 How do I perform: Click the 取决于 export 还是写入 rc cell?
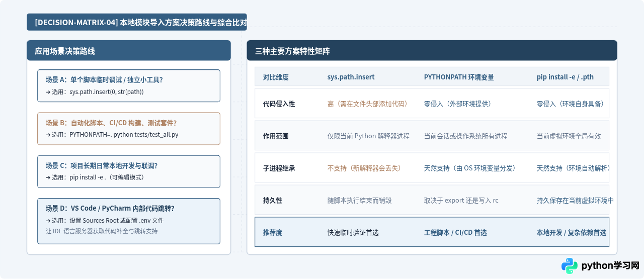461,201
